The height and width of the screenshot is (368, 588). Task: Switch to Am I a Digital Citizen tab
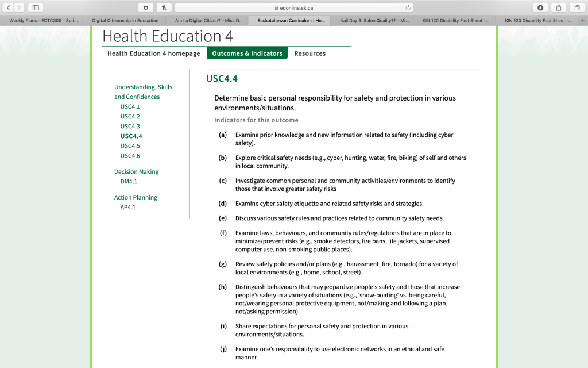tap(209, 21)
